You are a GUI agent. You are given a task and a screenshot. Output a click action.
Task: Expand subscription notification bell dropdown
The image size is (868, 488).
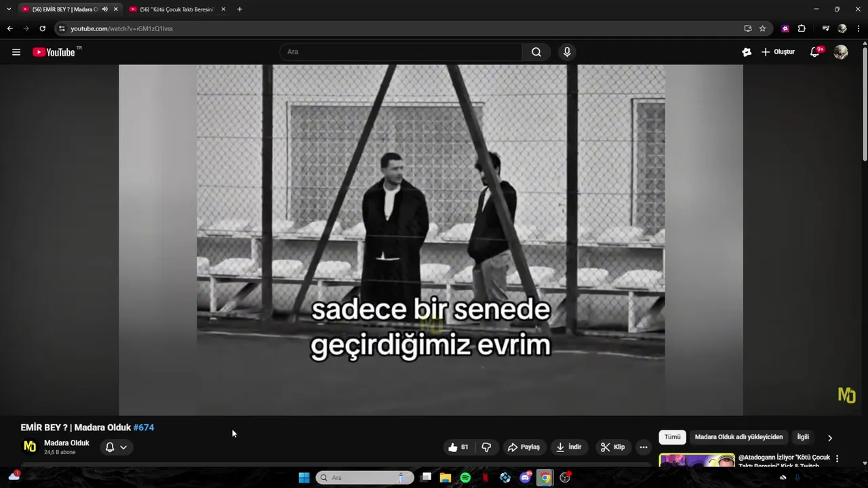(116, 447)
